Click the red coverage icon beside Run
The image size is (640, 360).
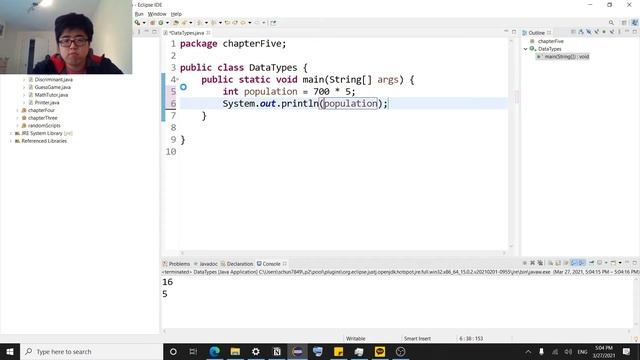coord(152,22)
